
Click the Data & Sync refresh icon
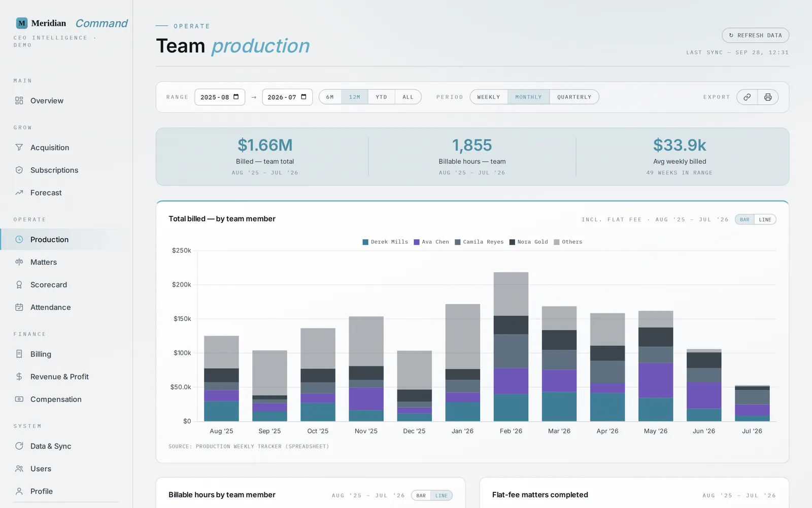pos(19,446)
